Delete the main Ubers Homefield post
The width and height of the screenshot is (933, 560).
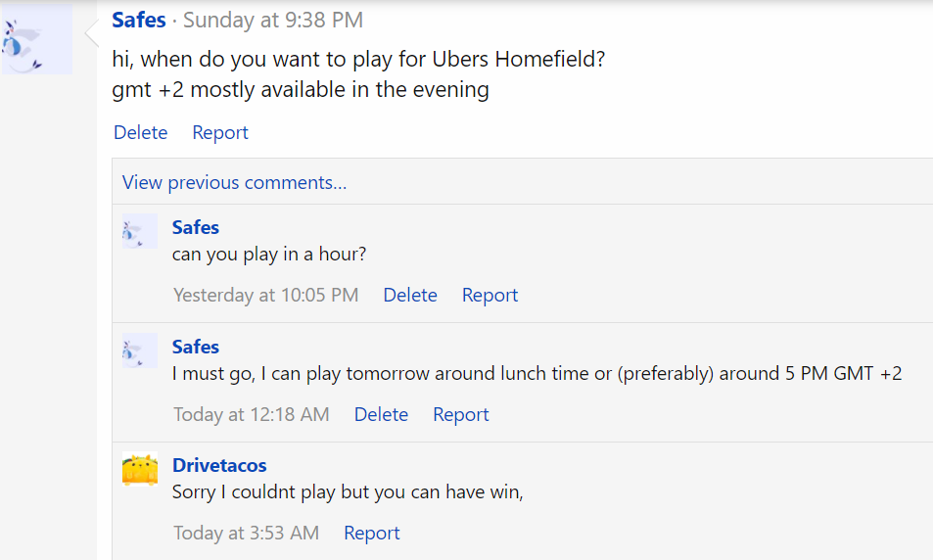click(x=140, y=132)
